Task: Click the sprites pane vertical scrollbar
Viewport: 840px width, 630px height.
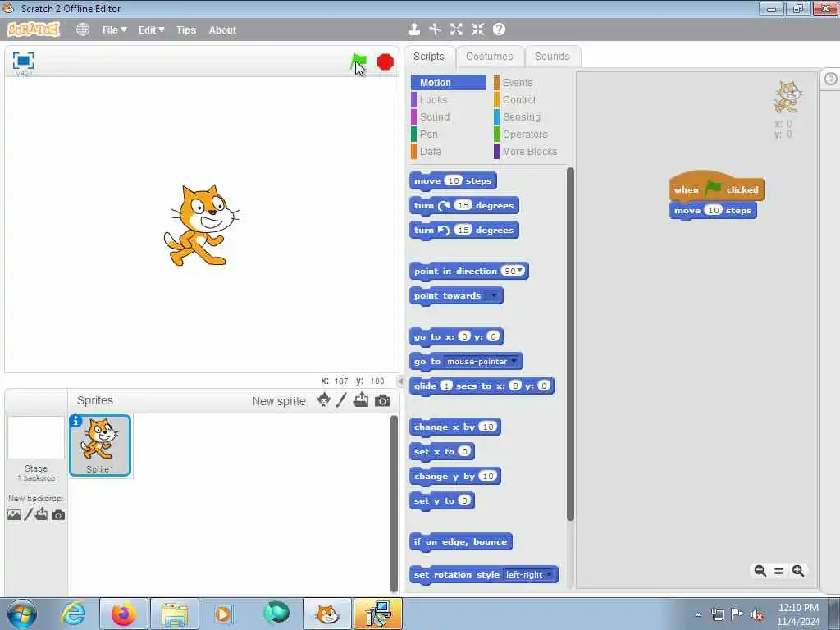Action: (x=394, y=504)
